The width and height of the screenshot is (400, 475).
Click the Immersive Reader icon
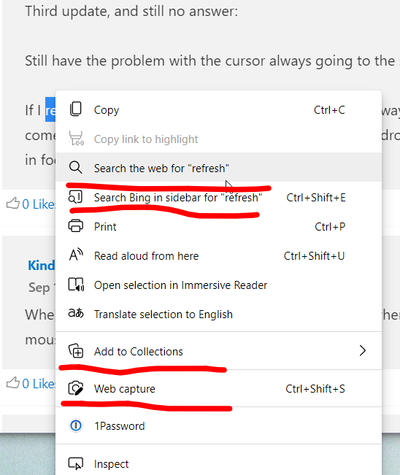[x=76, y=284]
